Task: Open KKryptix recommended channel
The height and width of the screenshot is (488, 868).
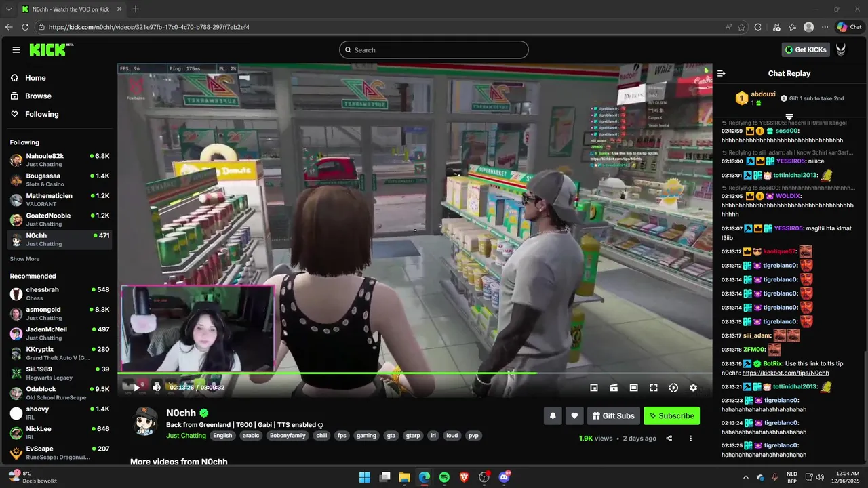Action: click(60, 353)
